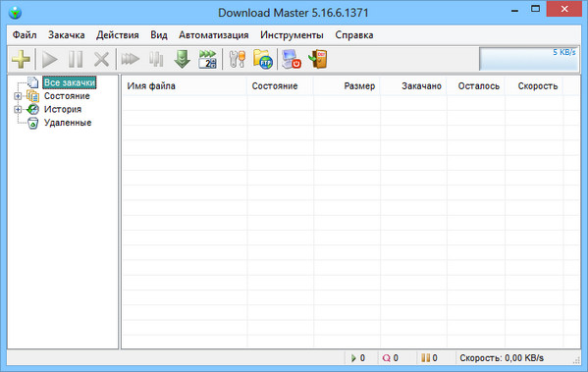Select История in the category tree
Screen dimensions: 588x372
click(63, 109)
